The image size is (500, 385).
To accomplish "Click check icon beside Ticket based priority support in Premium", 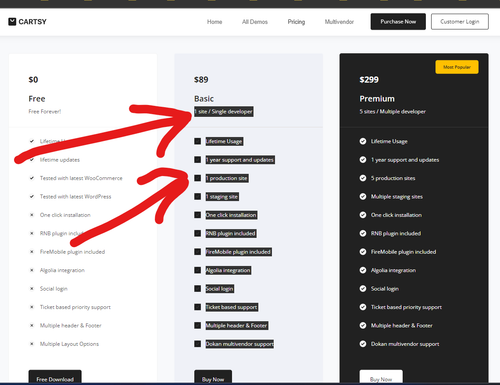I will point(363,307).
